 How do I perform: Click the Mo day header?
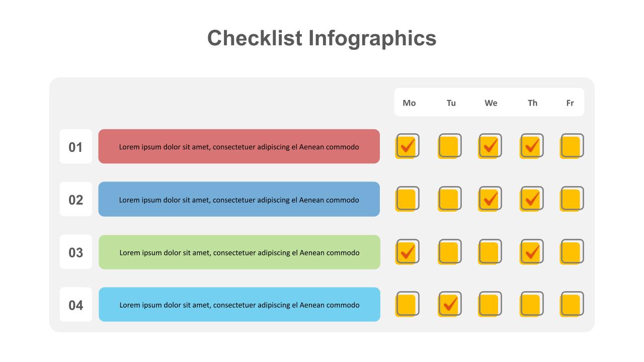(409, 103)
